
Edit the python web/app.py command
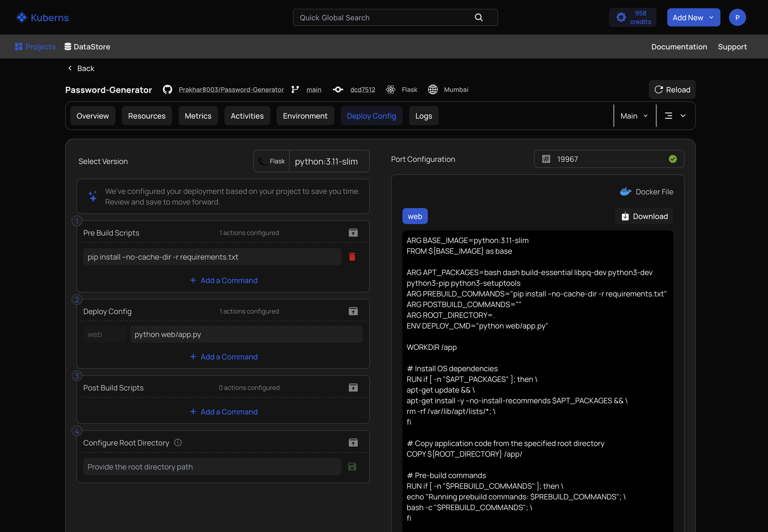(246, 334)
